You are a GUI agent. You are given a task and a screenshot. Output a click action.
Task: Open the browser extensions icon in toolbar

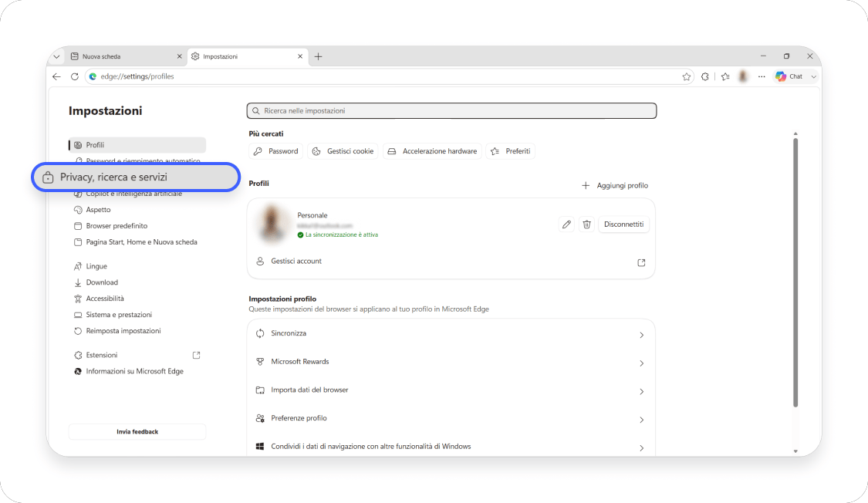coord(704,76)
